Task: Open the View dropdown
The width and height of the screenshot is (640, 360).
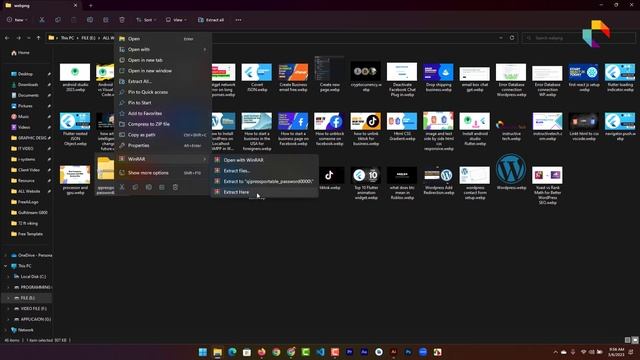Action: click(x=176, y=20)
